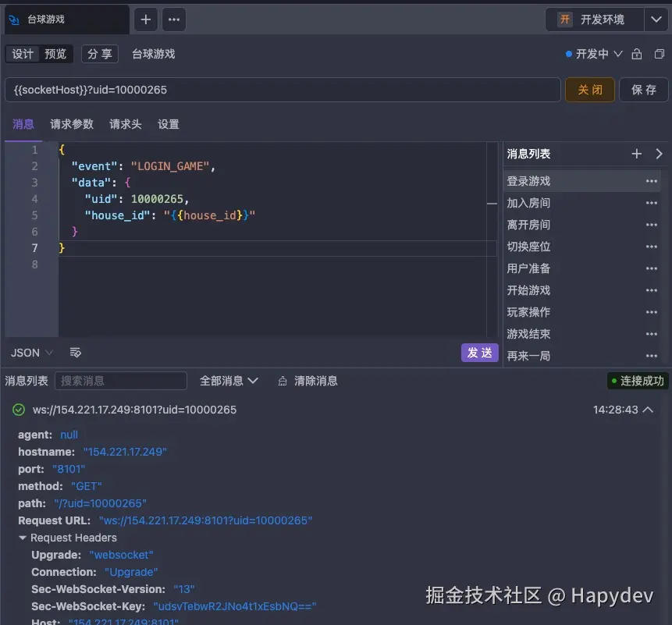672x625 pixels.
Task: Open more options for 登录游戏
Action: [x=652, y=181]
